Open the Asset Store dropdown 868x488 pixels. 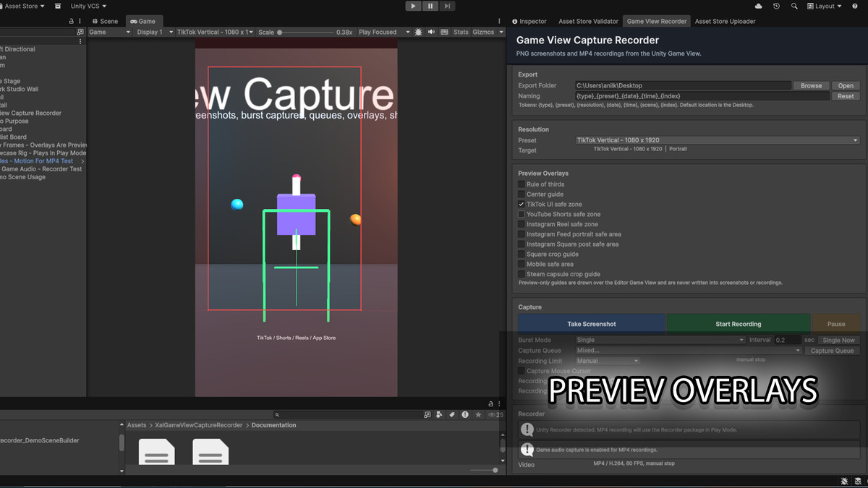(x=24, y=6)
